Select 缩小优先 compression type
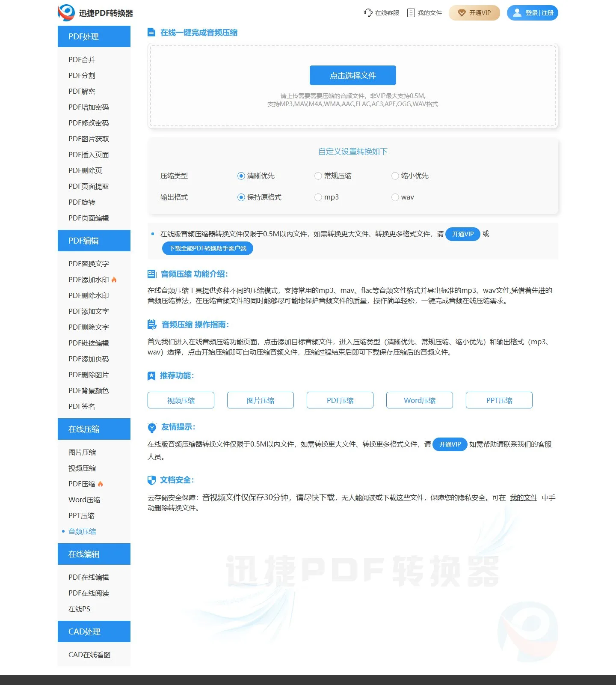616x685 pixels. tap(395, 176)
